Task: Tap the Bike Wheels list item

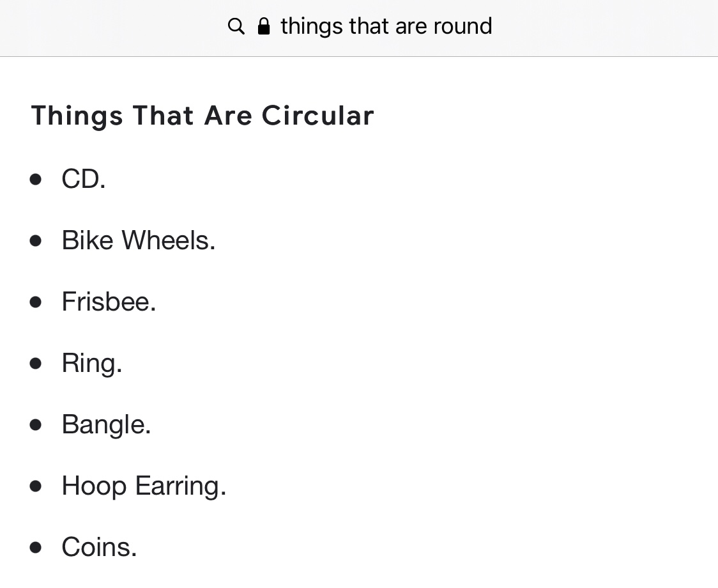Action: click(138, 240)
